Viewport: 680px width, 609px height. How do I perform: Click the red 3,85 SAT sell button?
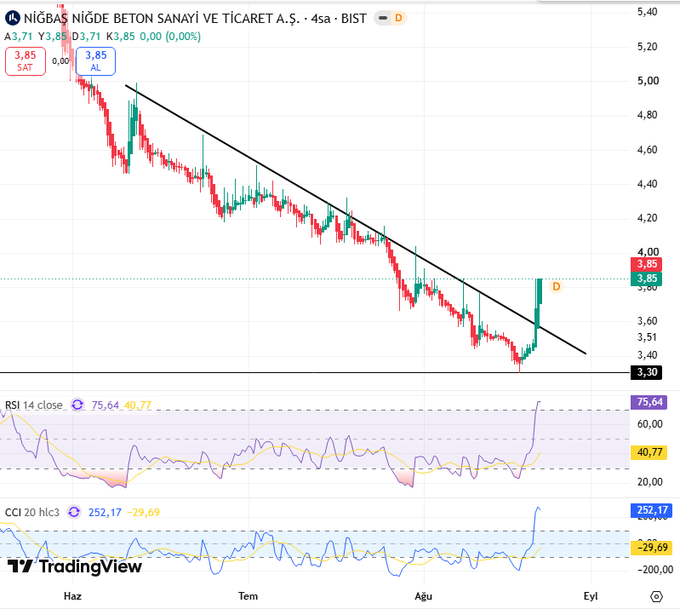[x=25, y=61]
